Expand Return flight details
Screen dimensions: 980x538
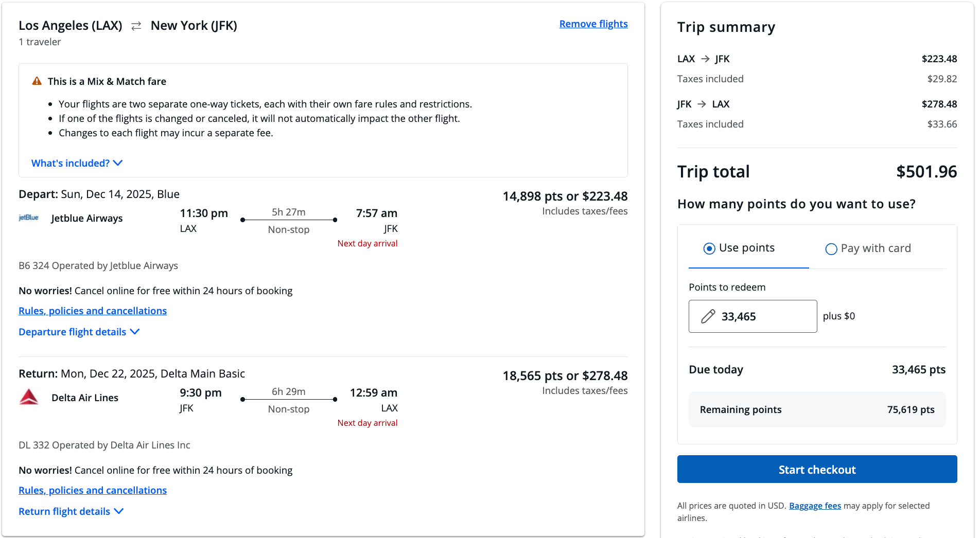click(71, 511)
